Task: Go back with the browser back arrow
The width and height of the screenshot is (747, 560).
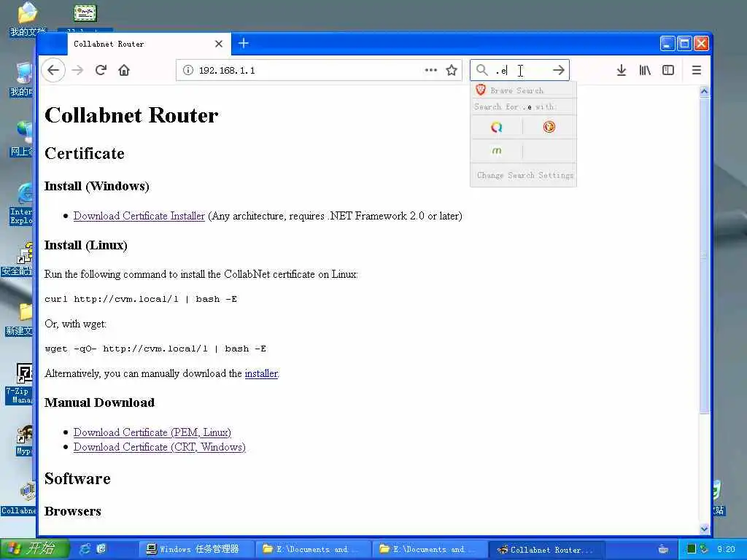Action: coord(53,71)
